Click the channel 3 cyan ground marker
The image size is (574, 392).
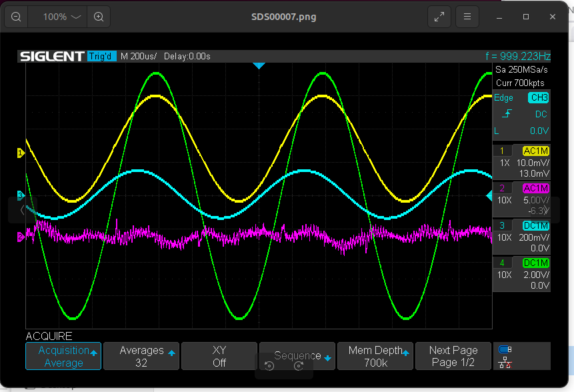coord(21,195)
